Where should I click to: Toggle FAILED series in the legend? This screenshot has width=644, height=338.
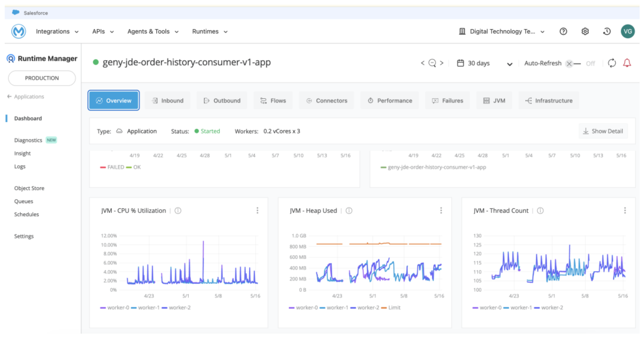click(112, 167)
